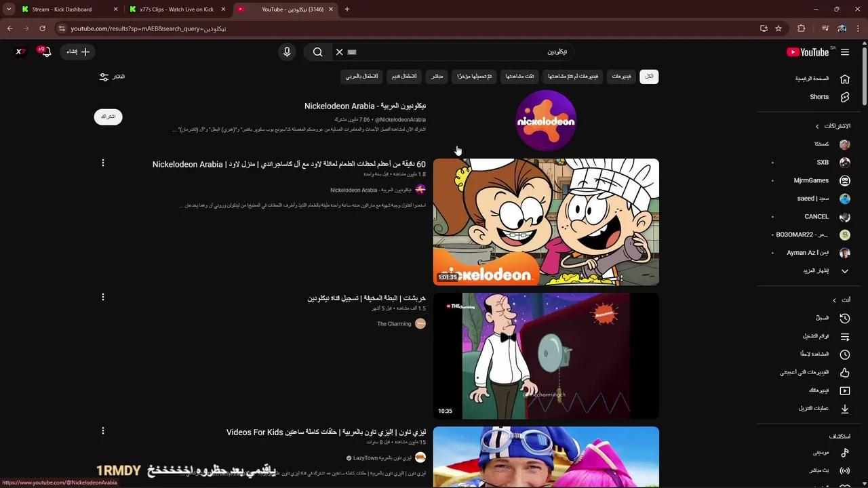Image resolution: width=868 pixels, height=488 pixels.
Task: Select the All (الكل) filter chip
Action: [x=649, y=77]
